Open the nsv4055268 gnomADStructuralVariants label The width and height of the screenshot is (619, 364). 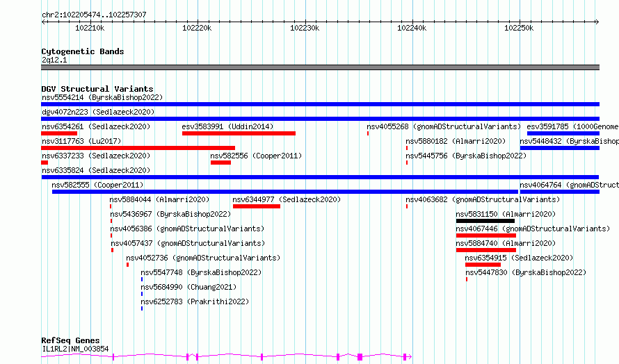coord(444,126)
